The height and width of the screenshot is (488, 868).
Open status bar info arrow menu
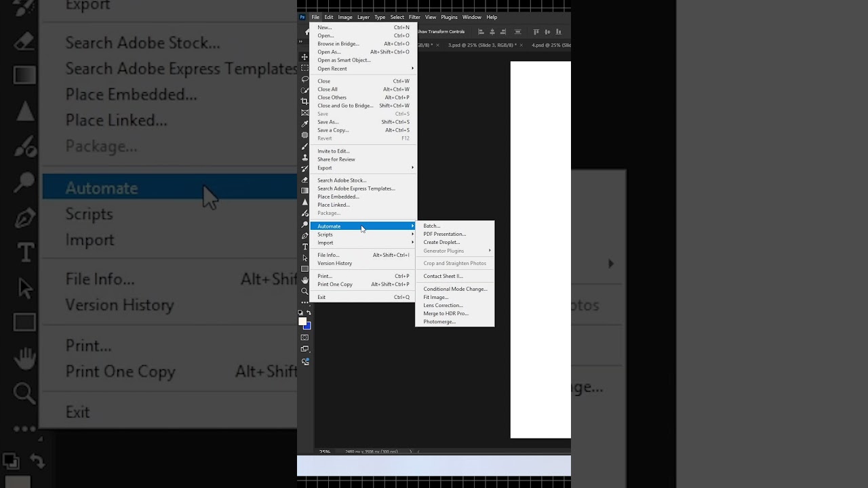coord(411,451)
